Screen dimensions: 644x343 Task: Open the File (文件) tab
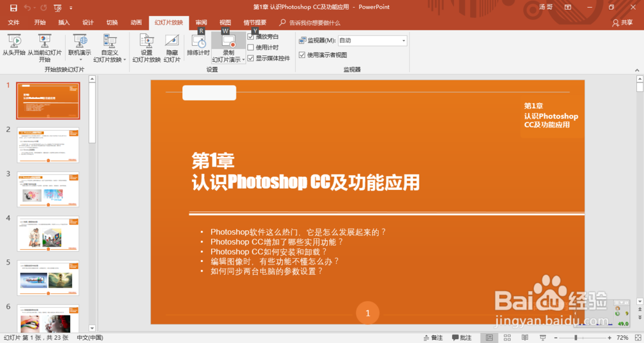point(14,23)
